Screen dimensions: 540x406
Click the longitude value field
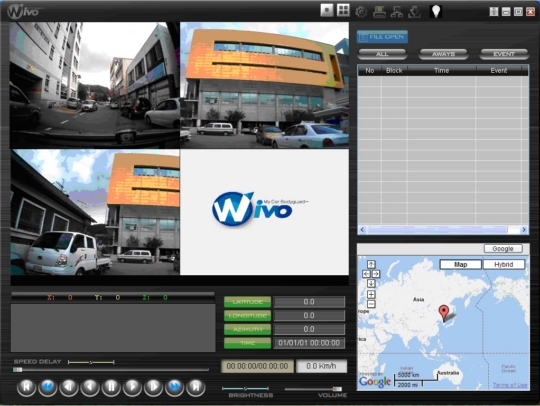click(x=309, y=316)
